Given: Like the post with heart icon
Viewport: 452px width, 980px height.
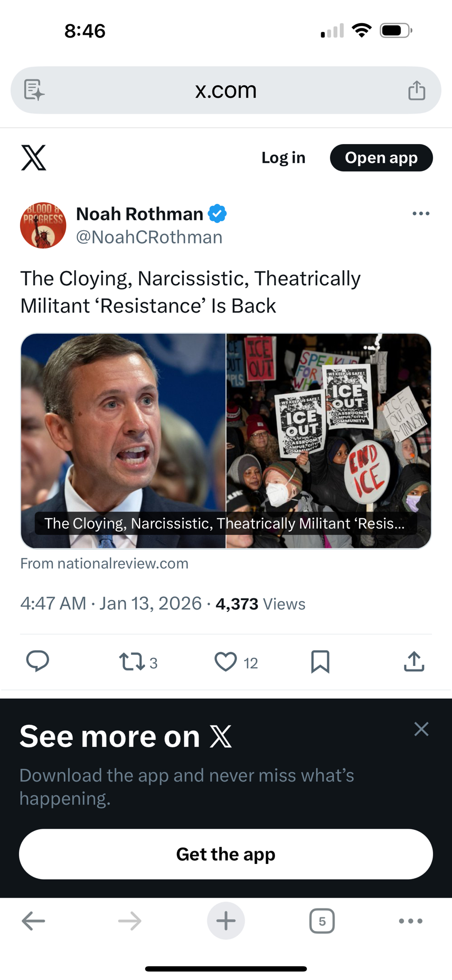Looking at the screenshot, I should [226, 661].
